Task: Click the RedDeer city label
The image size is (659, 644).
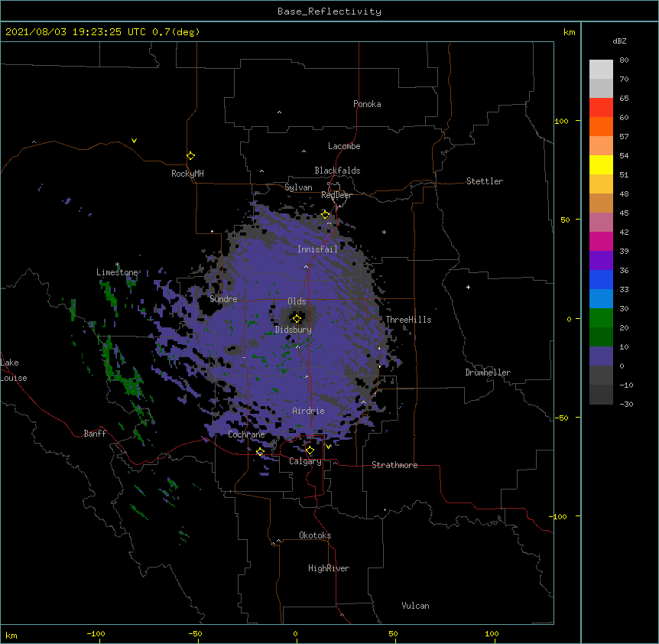Action: (336, 195)
